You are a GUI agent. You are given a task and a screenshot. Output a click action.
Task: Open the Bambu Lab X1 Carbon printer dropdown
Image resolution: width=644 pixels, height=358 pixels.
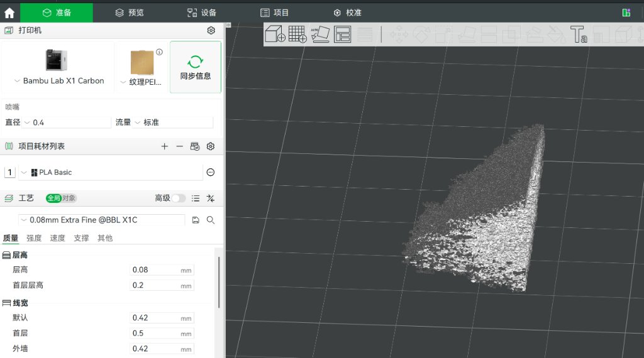point(60,81)
